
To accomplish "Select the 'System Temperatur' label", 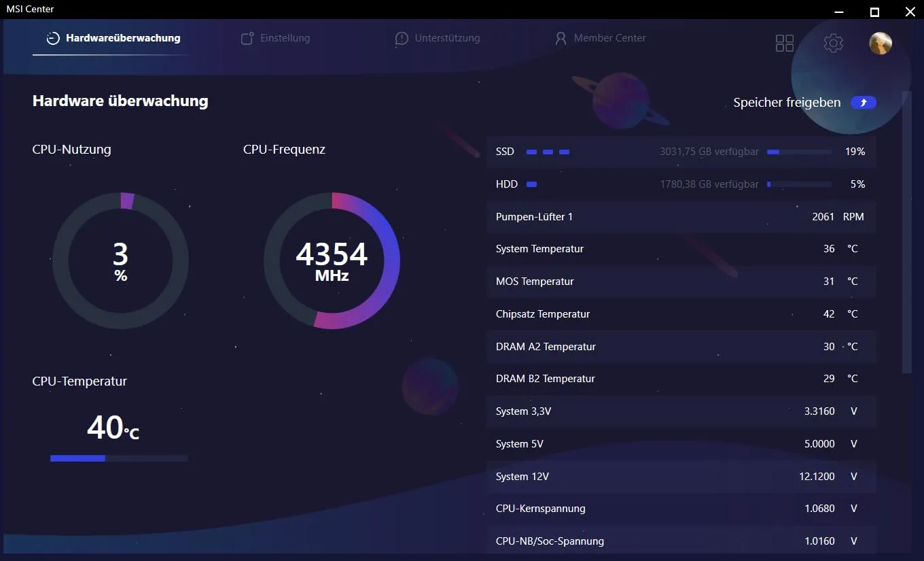I will [540, 249].
